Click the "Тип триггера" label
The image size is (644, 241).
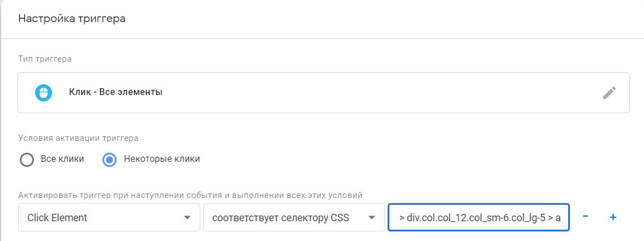tap(45, 59)
